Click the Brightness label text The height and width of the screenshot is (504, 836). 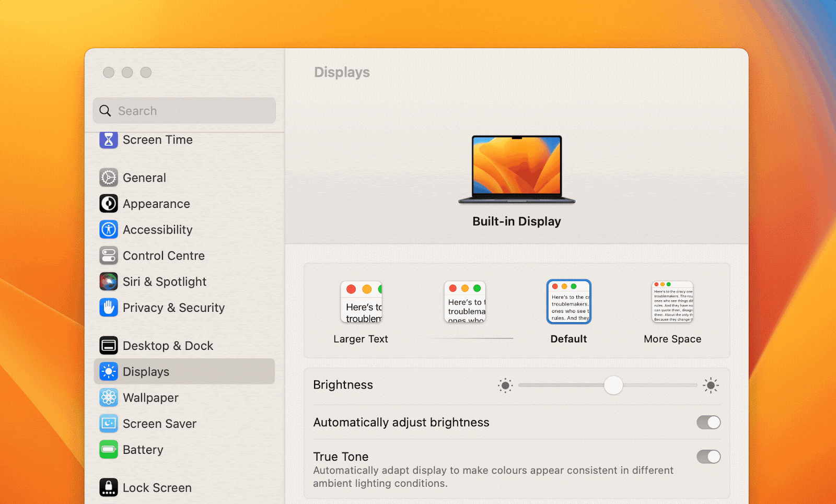343,385
